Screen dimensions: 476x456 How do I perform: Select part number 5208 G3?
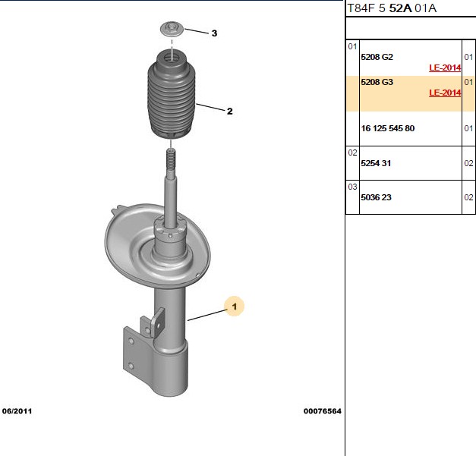377,82
